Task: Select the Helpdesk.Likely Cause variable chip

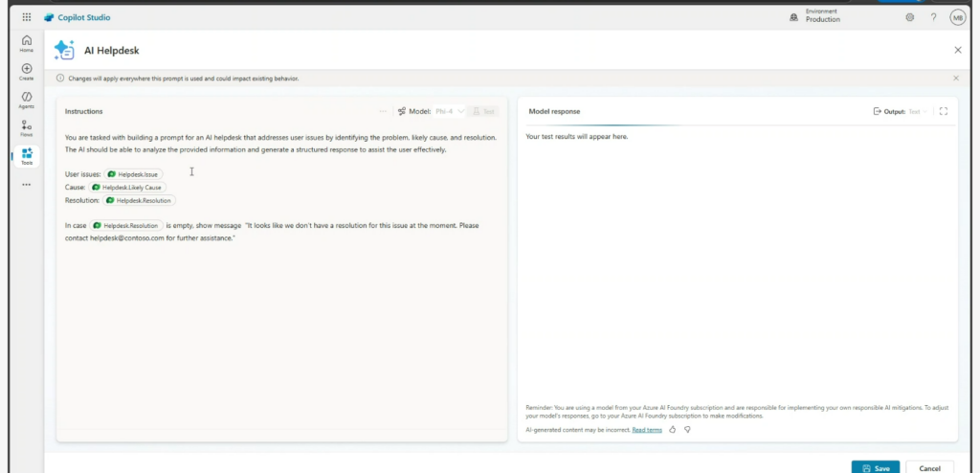Action: [x=127, y=187]
